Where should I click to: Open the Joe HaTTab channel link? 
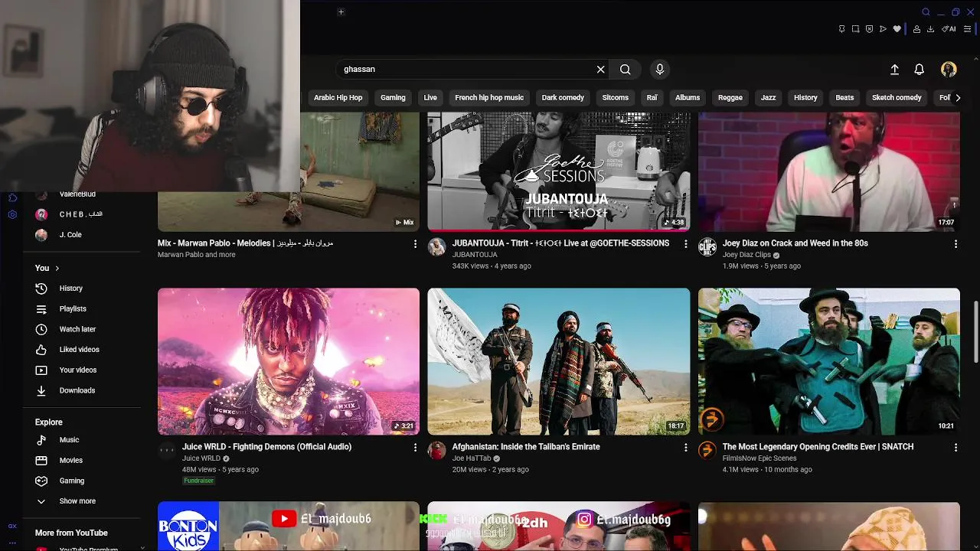tap(471, 458)
